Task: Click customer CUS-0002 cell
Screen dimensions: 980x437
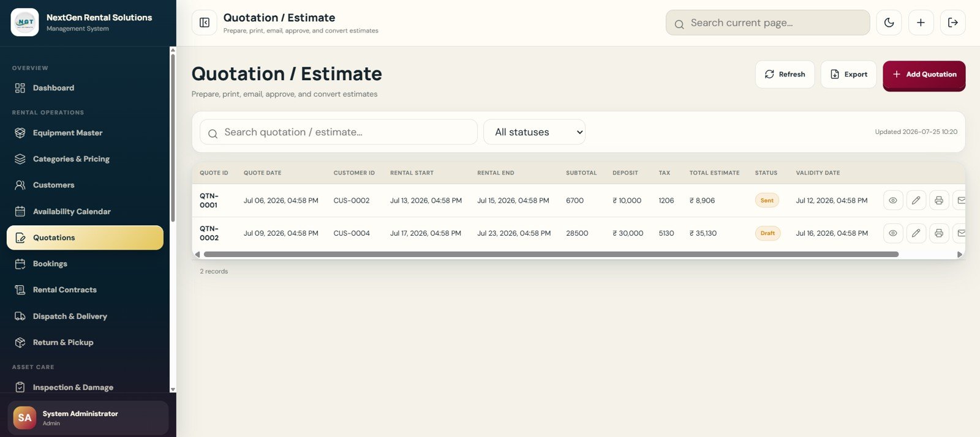Action: tap(352, 201)
